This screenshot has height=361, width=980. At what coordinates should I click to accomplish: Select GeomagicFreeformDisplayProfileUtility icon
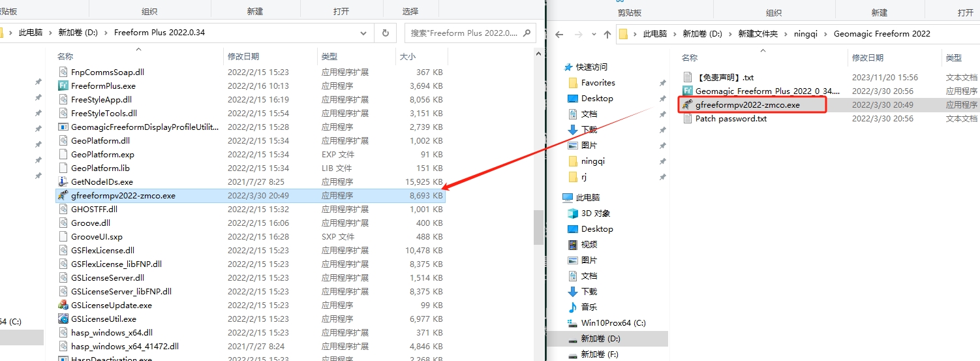pyautogui.click(x=63, y=127)
